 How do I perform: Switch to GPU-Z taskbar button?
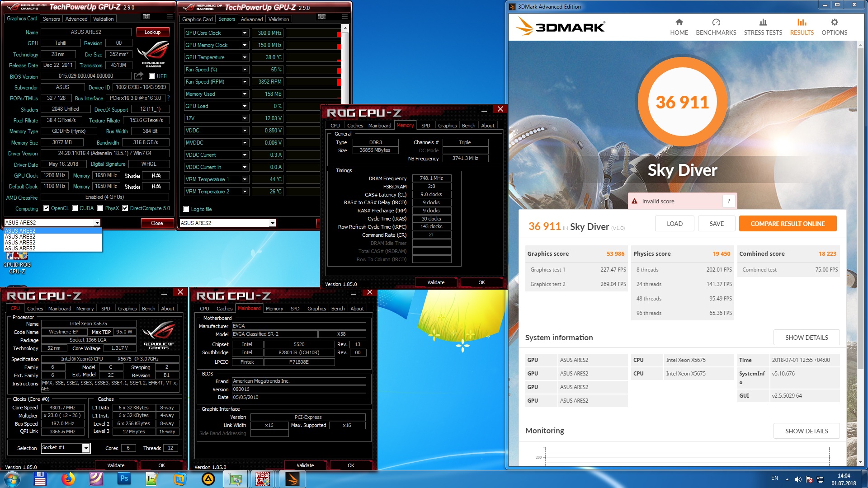pos(236,479)
